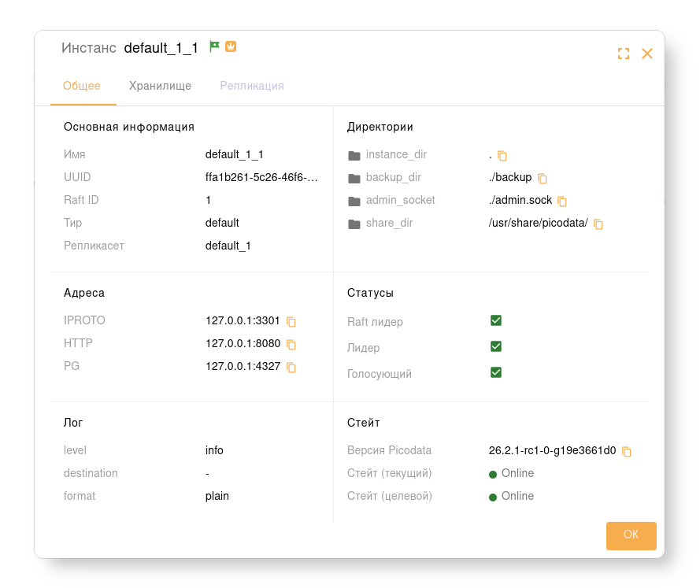The image size is (700, 588).
Task: Click the 127.0.0.1:4327 address text
Action: point(243,366)
